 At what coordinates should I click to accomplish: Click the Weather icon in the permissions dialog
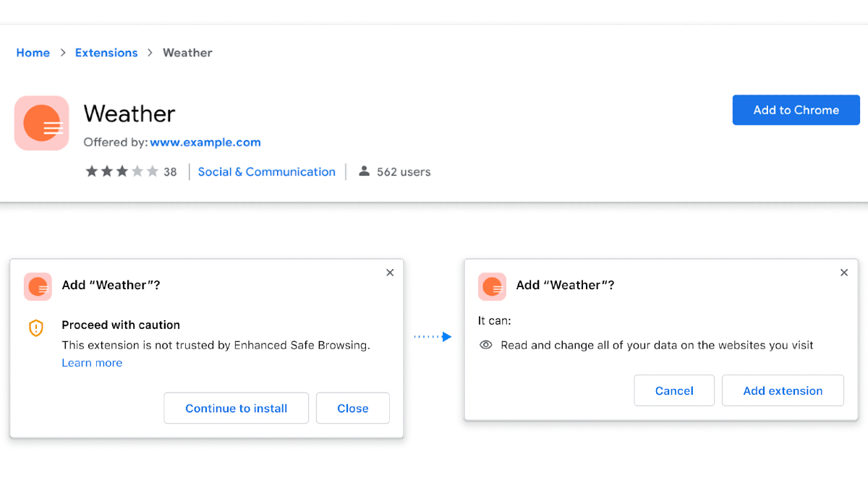click(492, 286)
